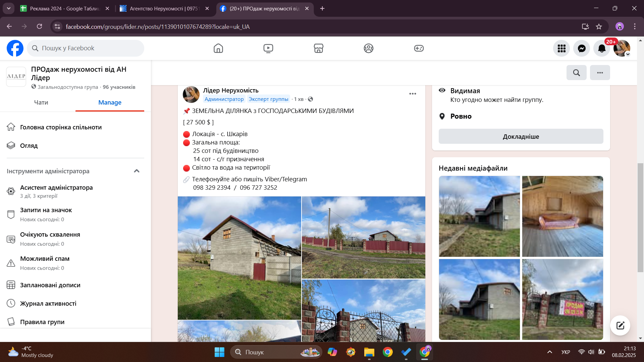Open the Marketplace icon

pos(318,48)
